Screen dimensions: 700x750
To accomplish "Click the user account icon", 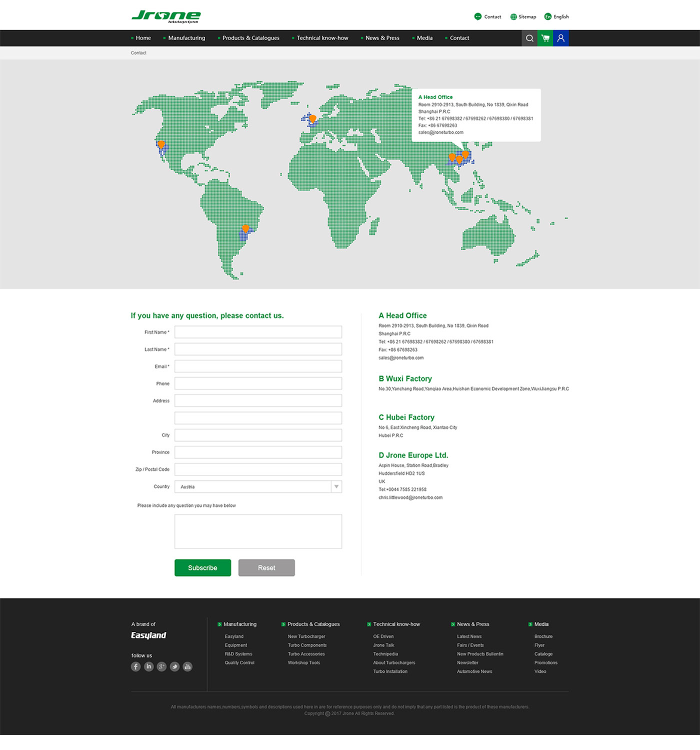I will (x=561, y=38).
